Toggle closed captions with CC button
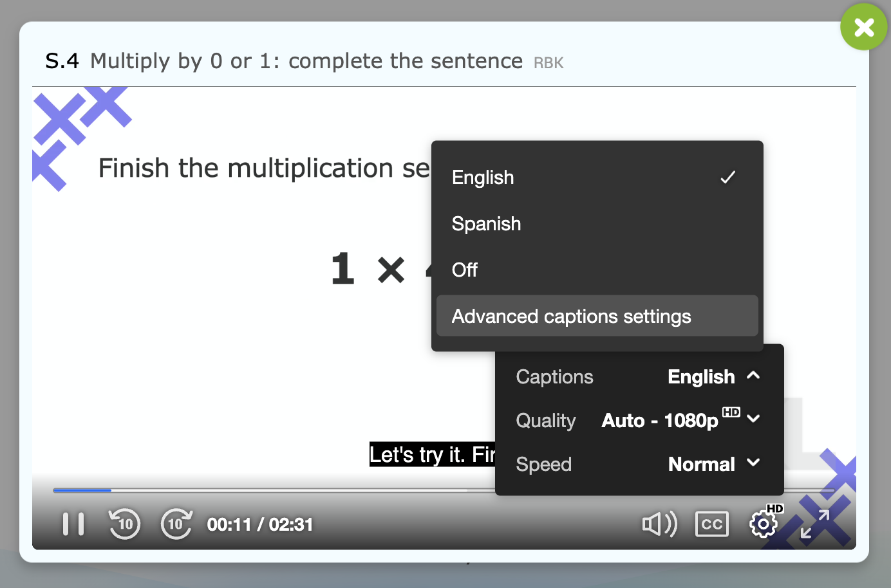Screen dimensions: 891x588 tap(711, 524)
